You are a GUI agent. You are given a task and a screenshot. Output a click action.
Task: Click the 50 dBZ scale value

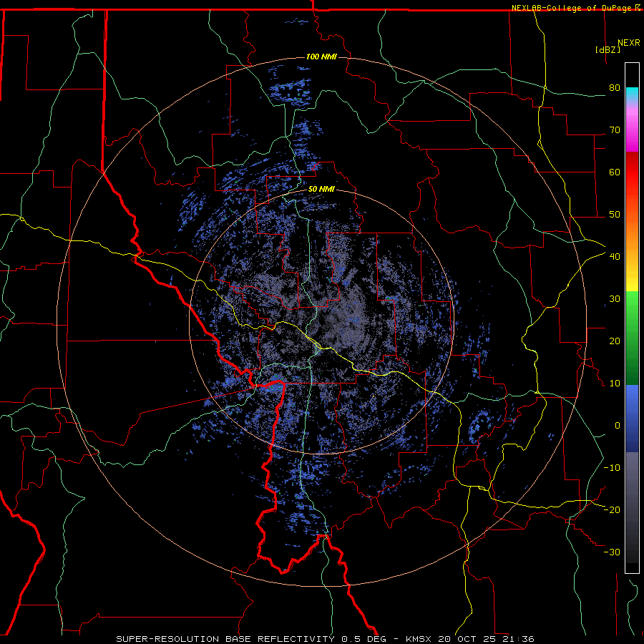615,215
